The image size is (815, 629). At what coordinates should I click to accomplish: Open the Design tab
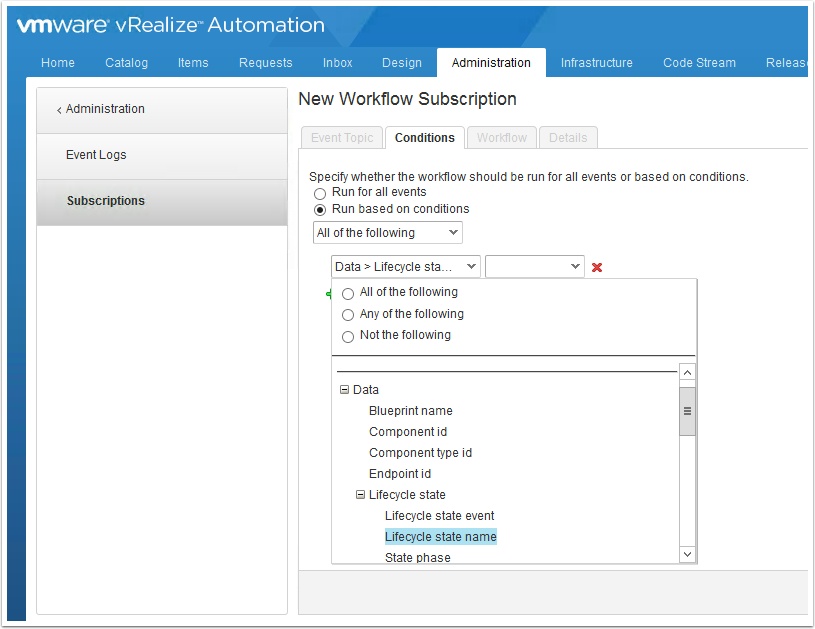point(402,63)
